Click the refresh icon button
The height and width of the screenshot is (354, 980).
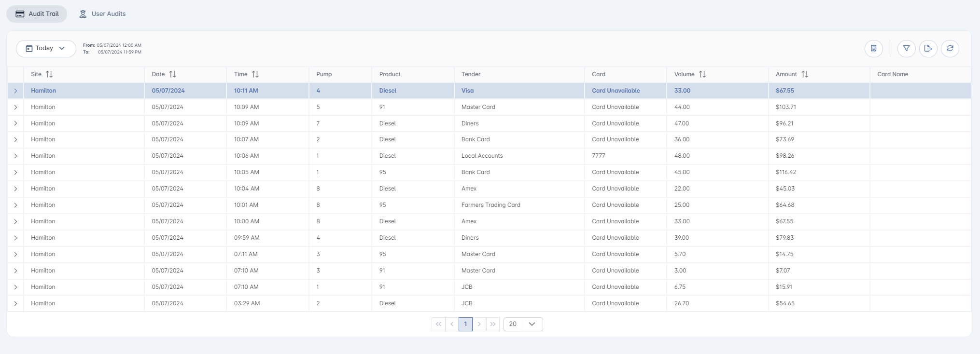tap(950, 48)
